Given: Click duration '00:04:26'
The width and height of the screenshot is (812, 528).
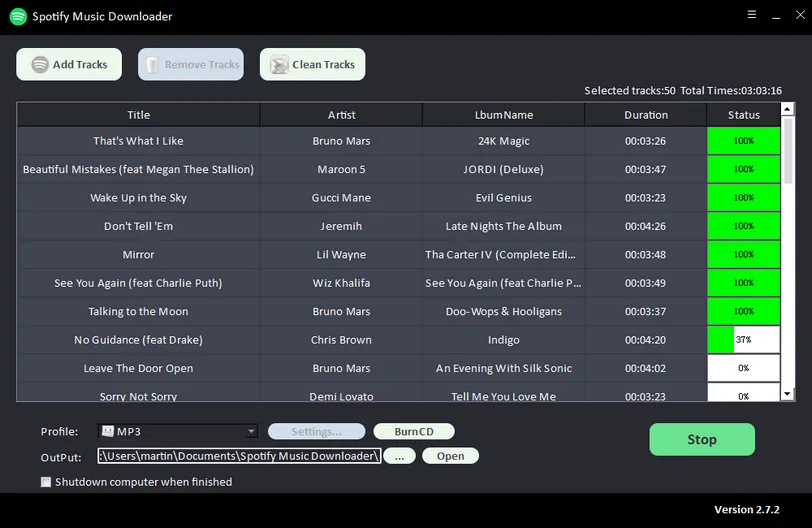Looking at the screenshot, I should click(x=645, y=226).
